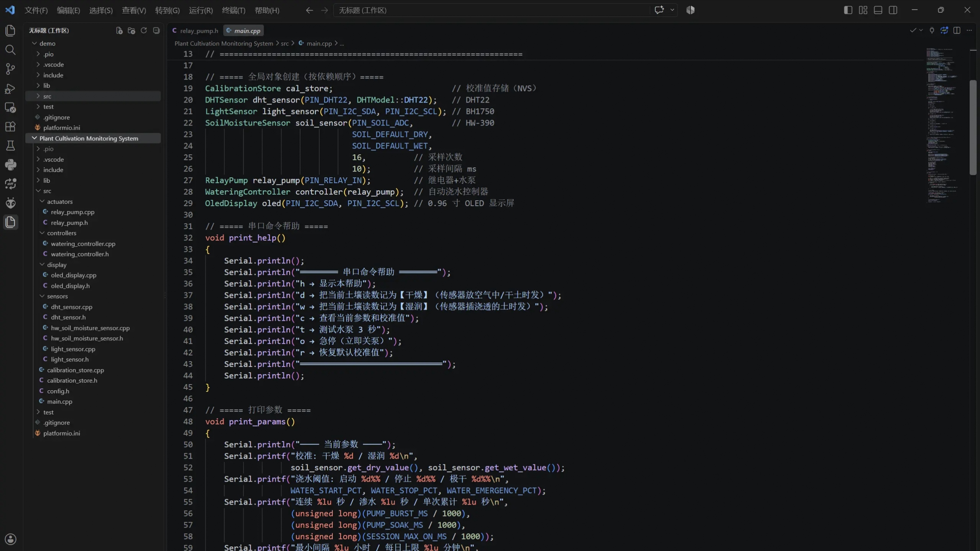Image resolution: width=980 pixels, height=551 pixels.
Task: Open the Source Control view
Action: [10, 69]
